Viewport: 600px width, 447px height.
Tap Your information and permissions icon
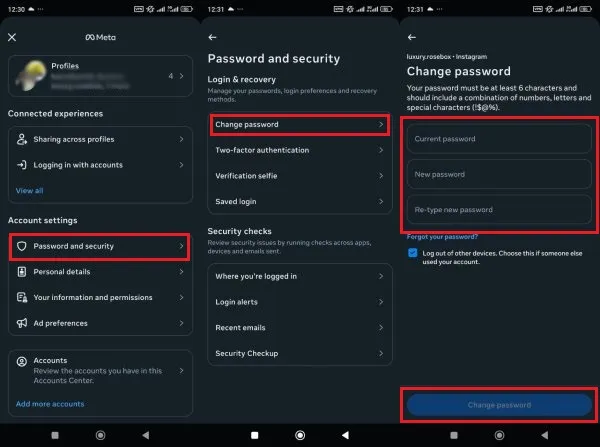[22, 297]
